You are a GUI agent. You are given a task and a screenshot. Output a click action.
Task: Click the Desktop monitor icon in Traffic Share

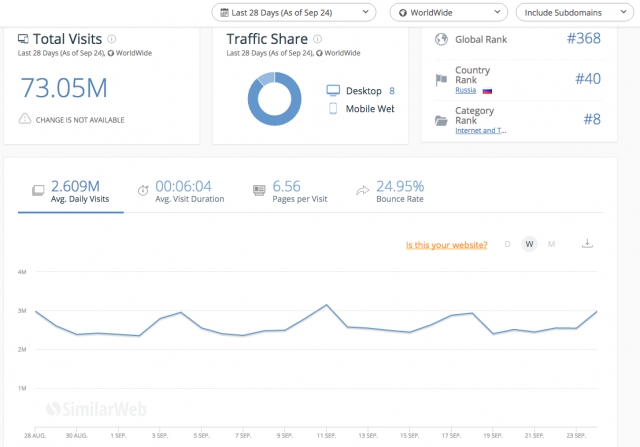333,90
